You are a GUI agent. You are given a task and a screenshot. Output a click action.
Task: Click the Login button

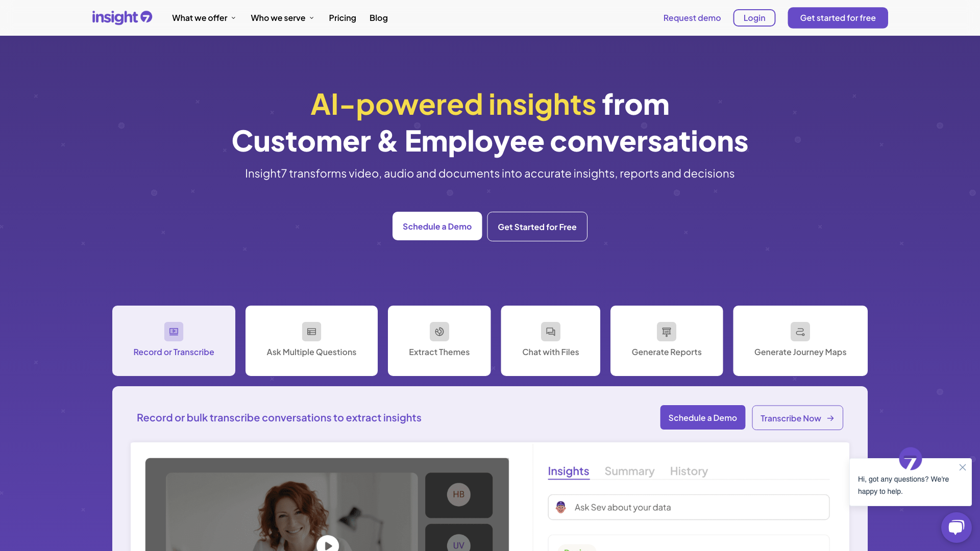pyautogui.click(x=754, y=17)
